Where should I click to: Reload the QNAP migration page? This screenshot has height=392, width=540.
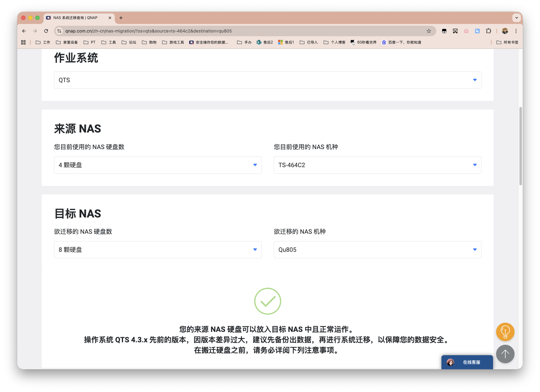coord(46,31)
